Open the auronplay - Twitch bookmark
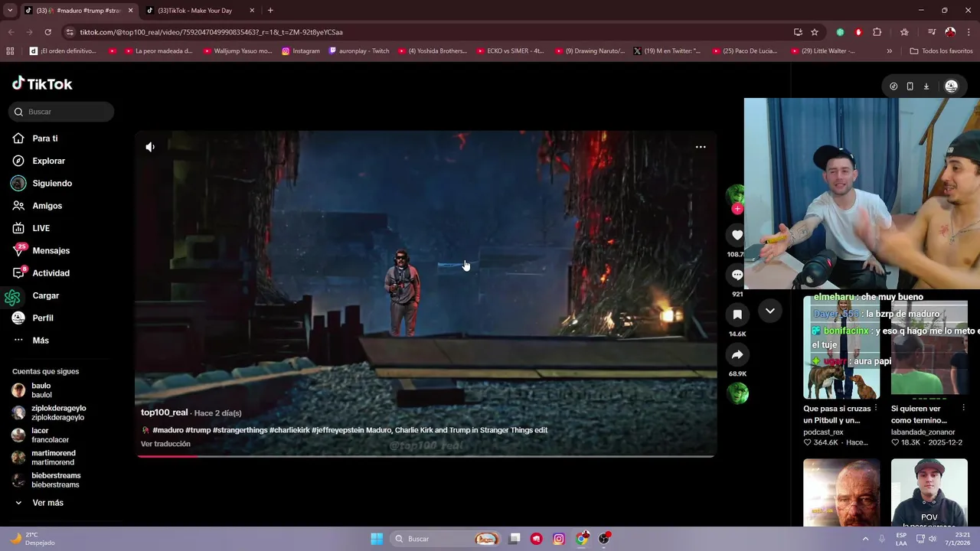The height and width of the screenshot is (551, 980). click(359, 51)
